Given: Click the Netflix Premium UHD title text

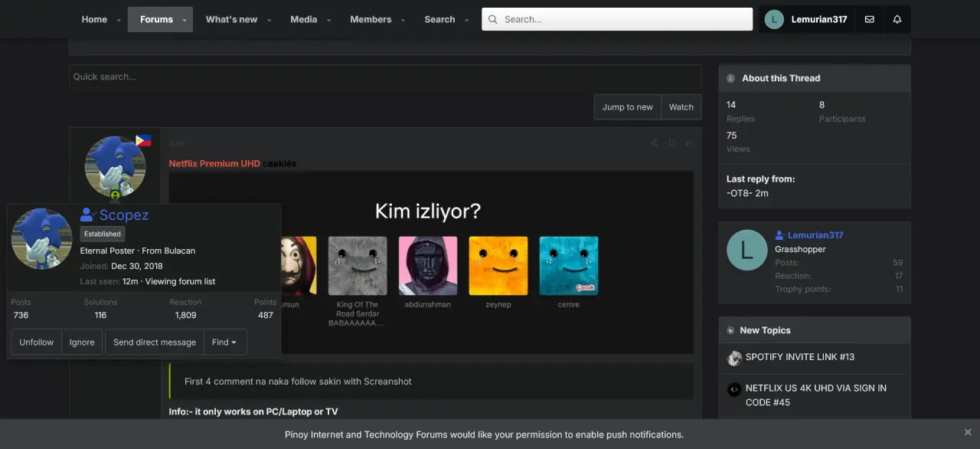Looking at the screenshot, I should (x=214, y=163).
